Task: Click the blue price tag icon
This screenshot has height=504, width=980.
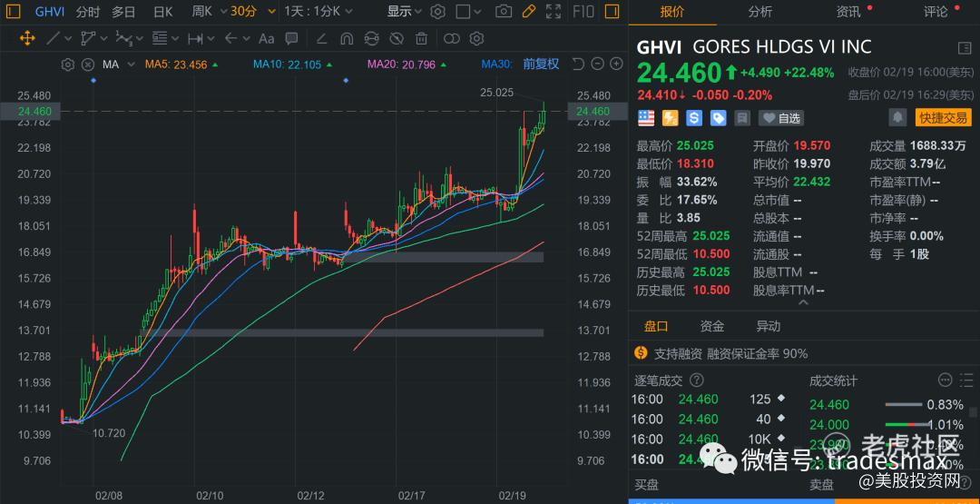Action: pos(718,117)
